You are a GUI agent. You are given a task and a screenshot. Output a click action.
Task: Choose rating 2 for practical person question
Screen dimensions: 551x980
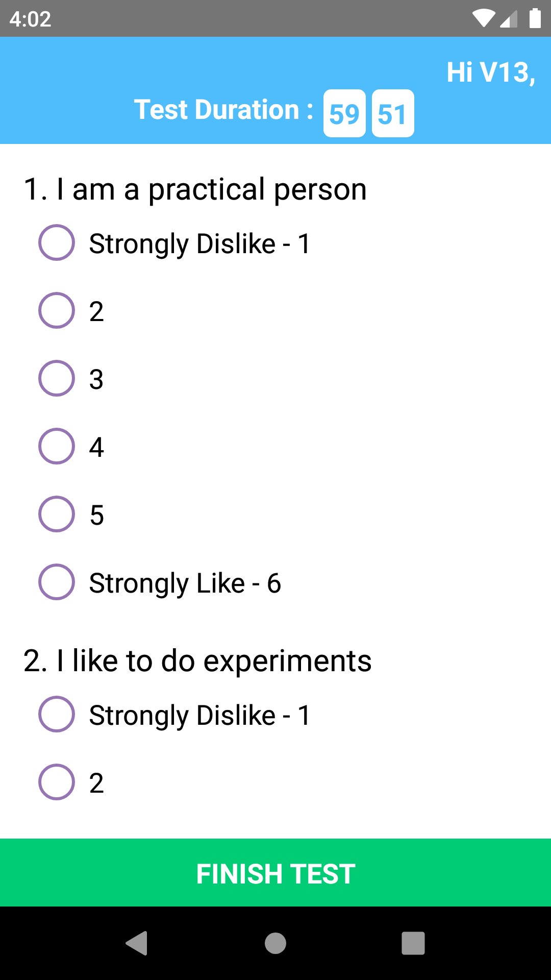[57, 311]
